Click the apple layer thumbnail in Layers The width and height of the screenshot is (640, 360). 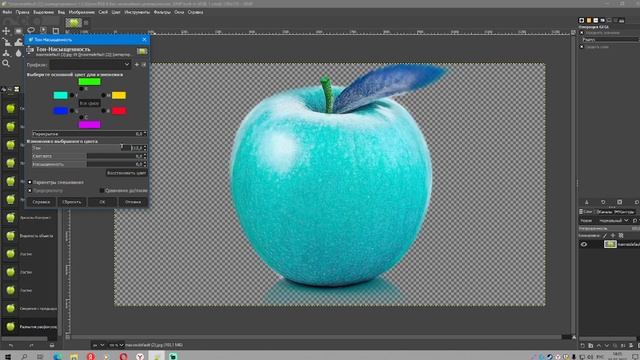pos(610,244)
